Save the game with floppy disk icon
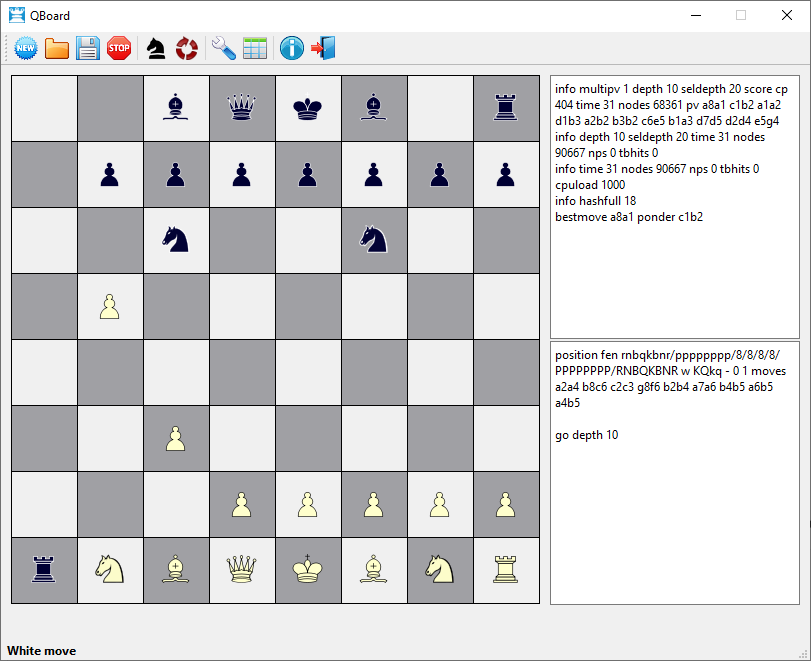The width and height of the screenshot is (811, 661). click(x=88, y=49)
